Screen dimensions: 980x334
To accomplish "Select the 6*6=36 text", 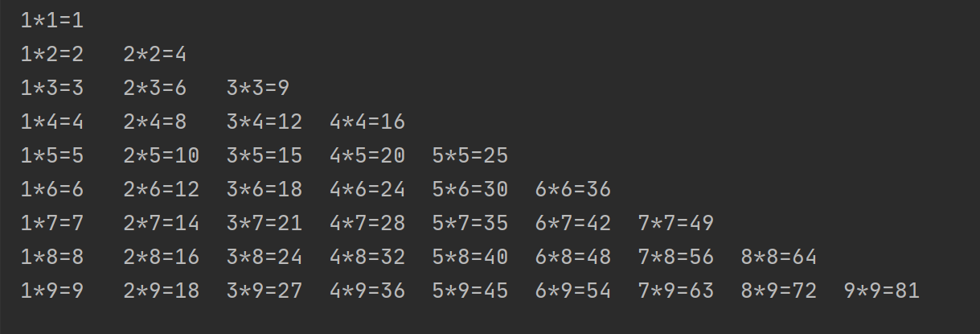I will click(573, 189).
